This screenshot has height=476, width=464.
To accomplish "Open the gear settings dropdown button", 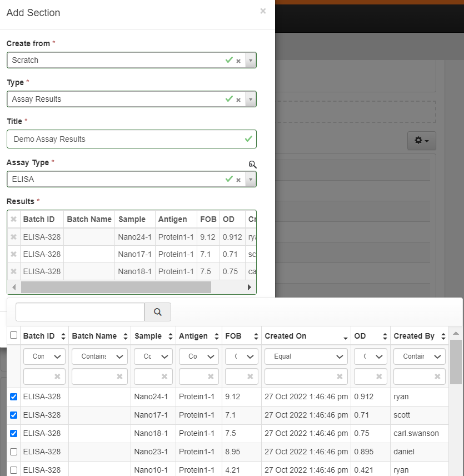I will pyautogui.click(x=421, y=141).
